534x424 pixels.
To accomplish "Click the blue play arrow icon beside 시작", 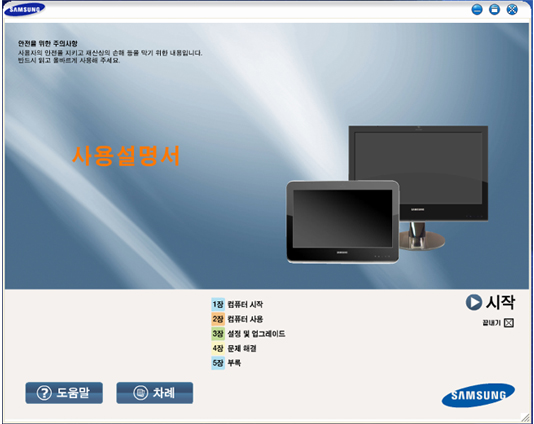I will pyautogui.click(x=473, y=302).
